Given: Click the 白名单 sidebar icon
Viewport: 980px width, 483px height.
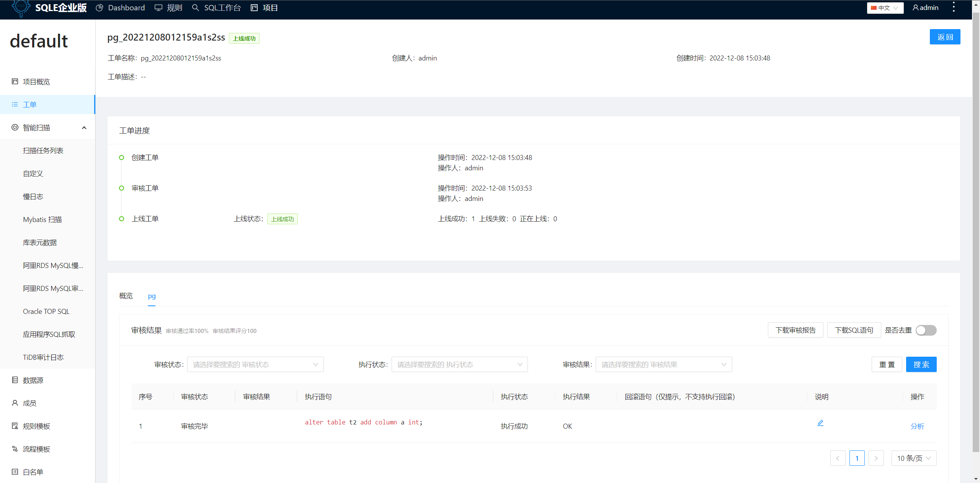Looking at the screenshot, I should coord(15,472).
